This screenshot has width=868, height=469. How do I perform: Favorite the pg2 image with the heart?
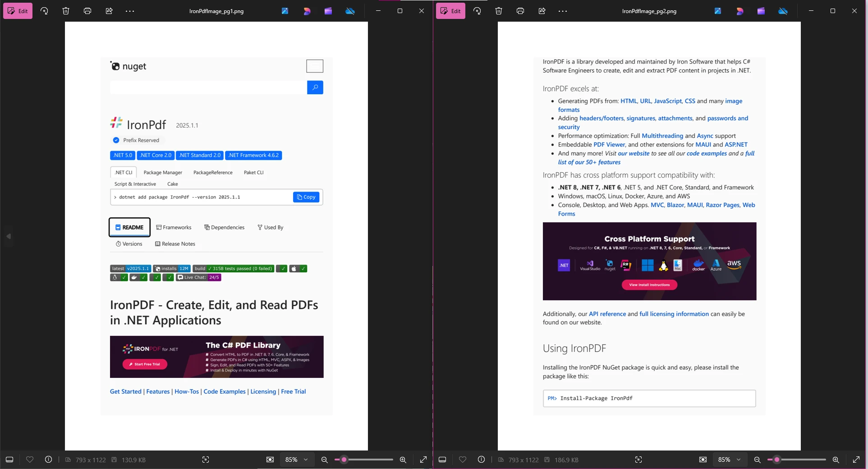tap(463, 460)
